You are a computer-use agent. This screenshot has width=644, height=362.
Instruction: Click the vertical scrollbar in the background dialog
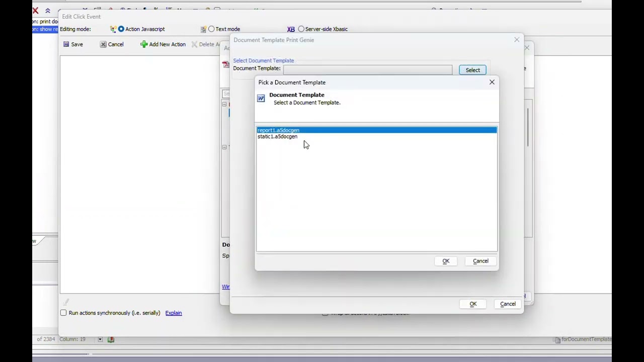528,128
